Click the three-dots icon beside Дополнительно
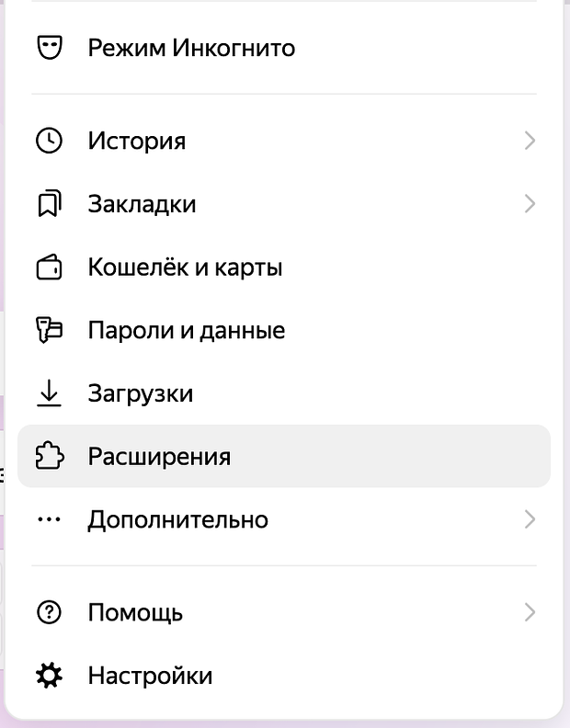 (x=49, y=519)
